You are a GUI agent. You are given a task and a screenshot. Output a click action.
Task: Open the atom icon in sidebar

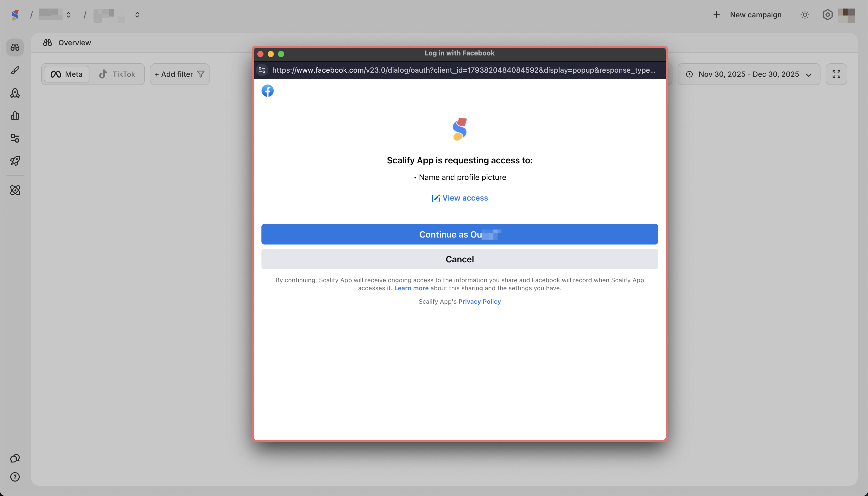[x=15, y=190]
